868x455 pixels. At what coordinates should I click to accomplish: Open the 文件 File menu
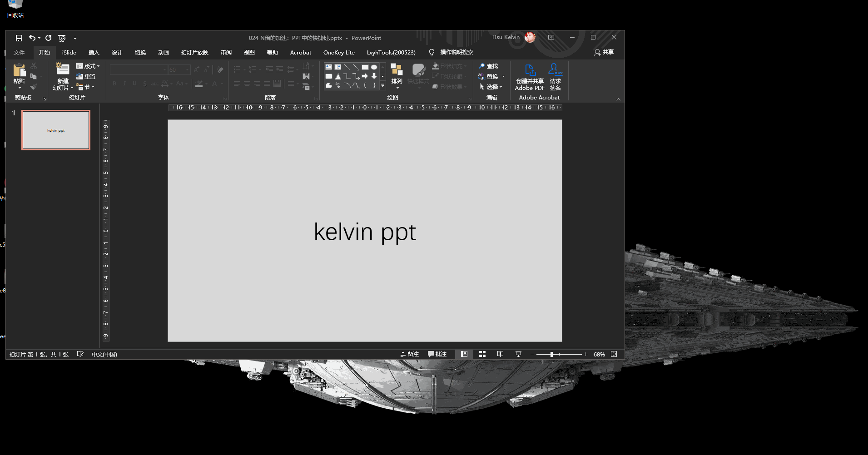pos(19,53)
